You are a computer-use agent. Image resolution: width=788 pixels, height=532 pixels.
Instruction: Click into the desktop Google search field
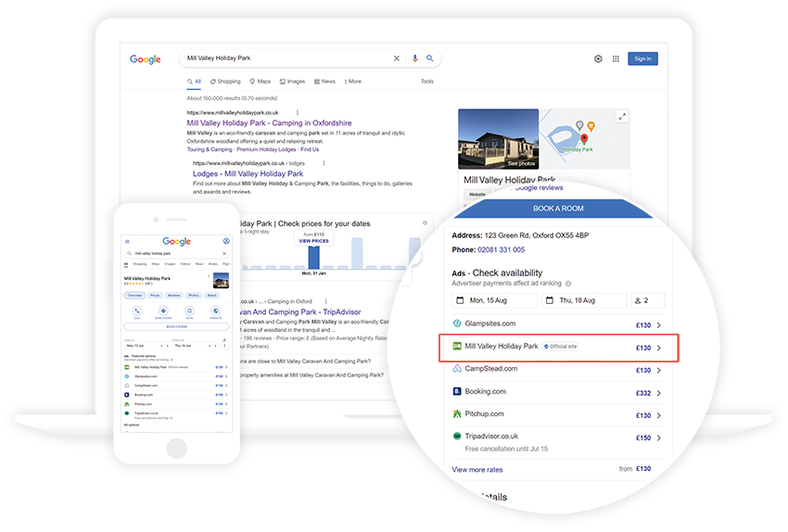point(286,58)
